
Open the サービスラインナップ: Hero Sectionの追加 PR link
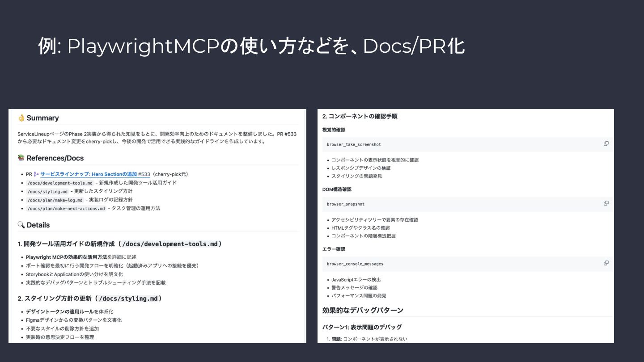click(x=89, y=174)
